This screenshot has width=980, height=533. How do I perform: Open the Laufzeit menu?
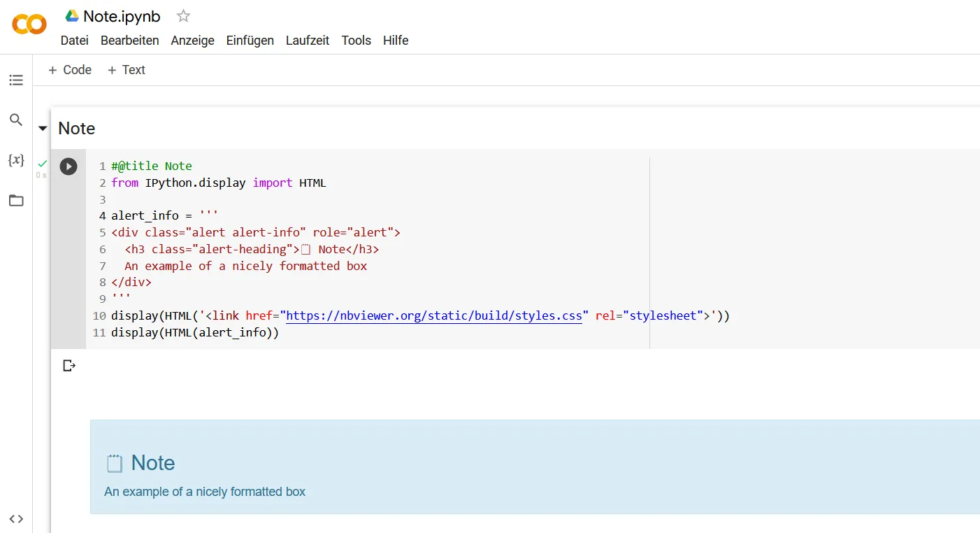point(308,41)
